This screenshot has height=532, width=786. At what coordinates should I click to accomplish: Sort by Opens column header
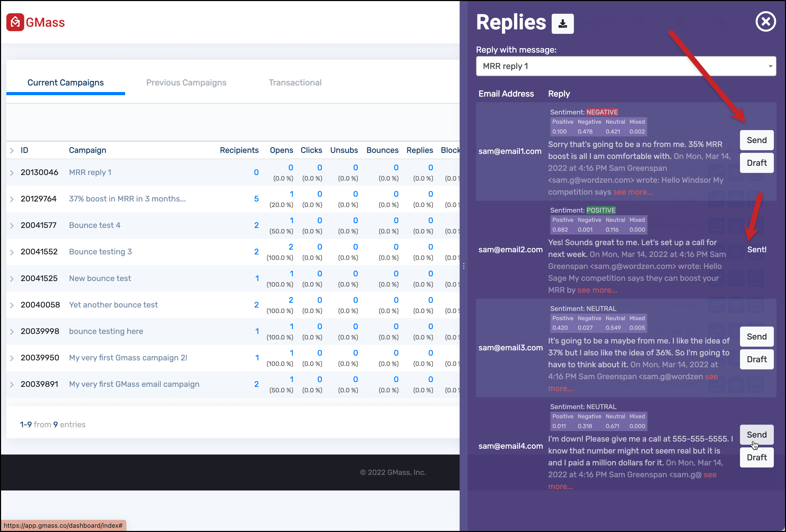(281, 150)
